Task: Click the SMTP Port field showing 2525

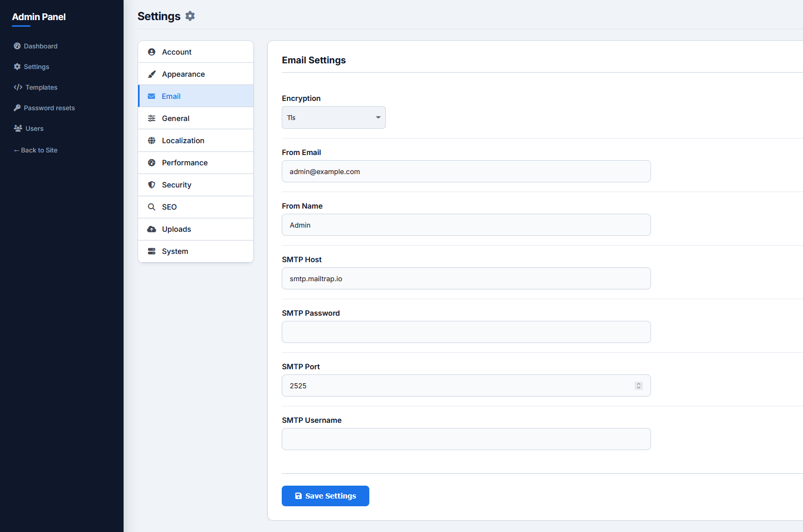Action: pos(466,386)
